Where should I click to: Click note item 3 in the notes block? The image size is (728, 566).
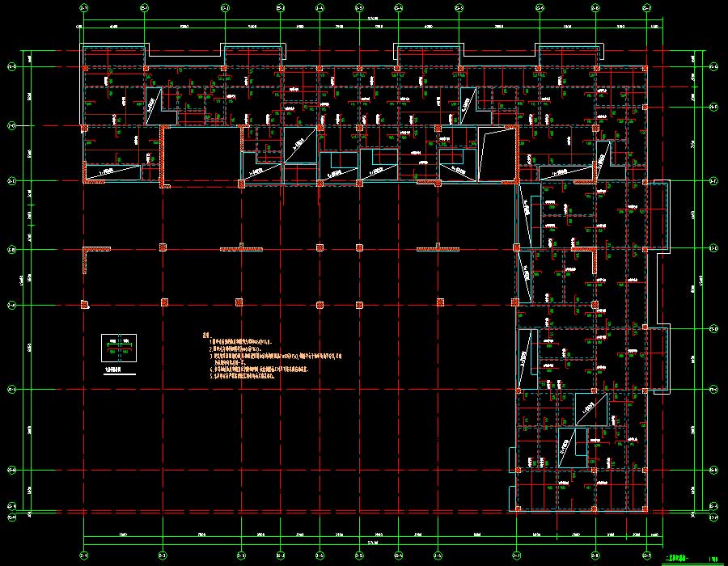point(275,360)
